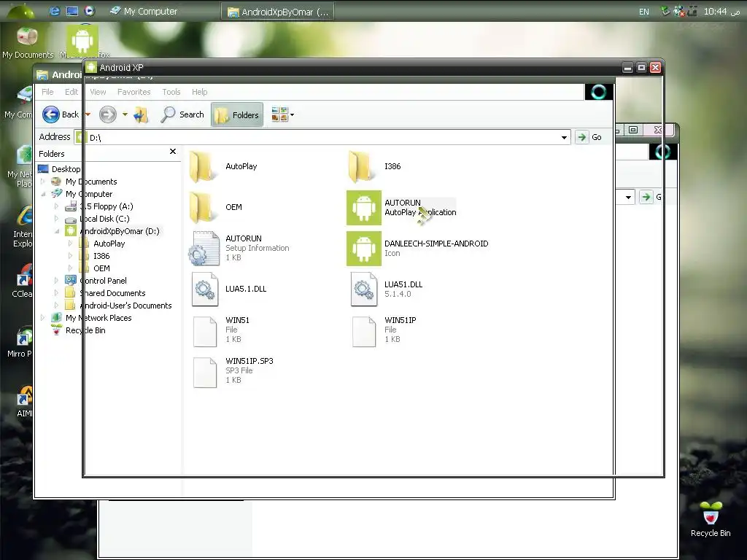Select Desktop in the folder tree
The image size is (747, 560).
click(66, 169)
